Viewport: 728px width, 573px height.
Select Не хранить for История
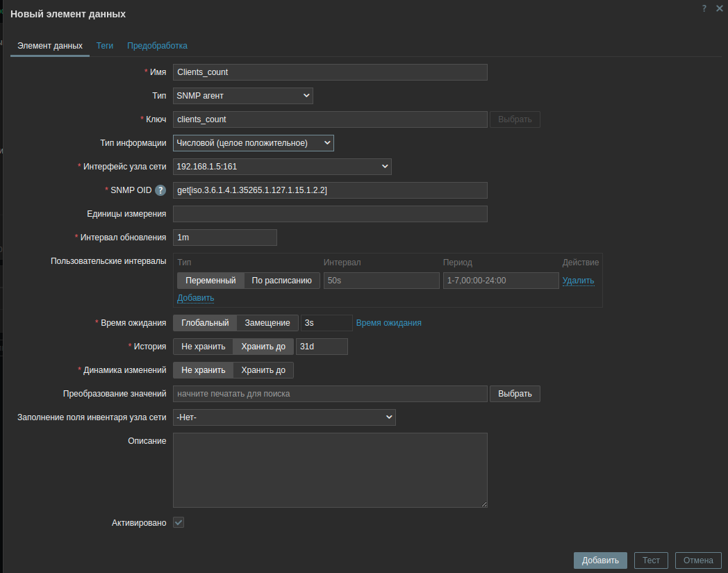click(203, 347)
